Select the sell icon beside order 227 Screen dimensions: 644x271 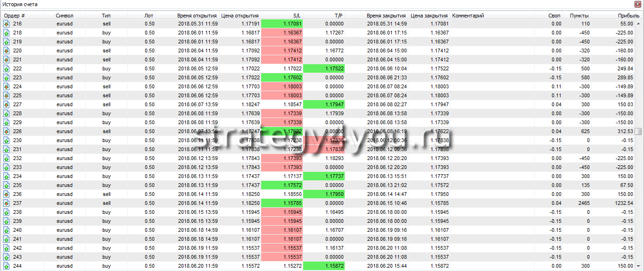coord(7,104)
